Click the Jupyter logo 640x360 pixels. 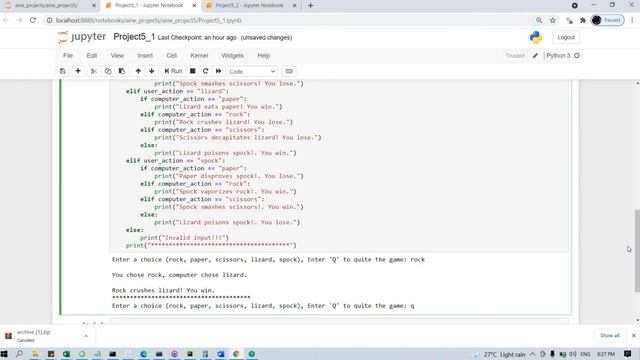click(x=82, y=37)
